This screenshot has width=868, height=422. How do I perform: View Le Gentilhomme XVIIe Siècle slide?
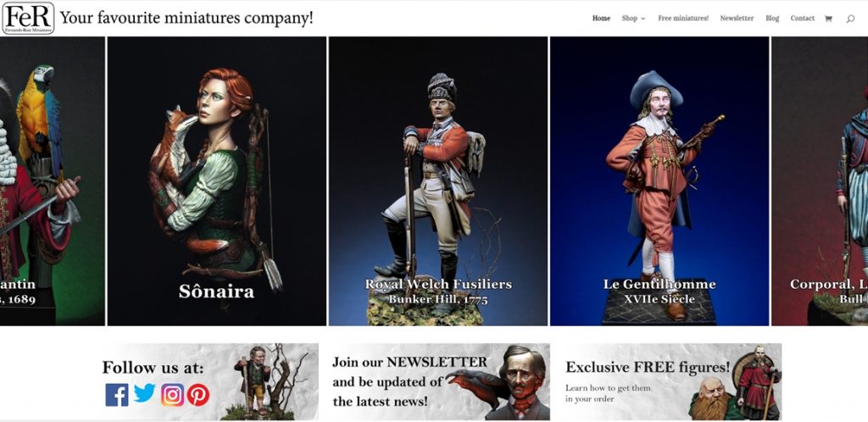coord(659,181)
